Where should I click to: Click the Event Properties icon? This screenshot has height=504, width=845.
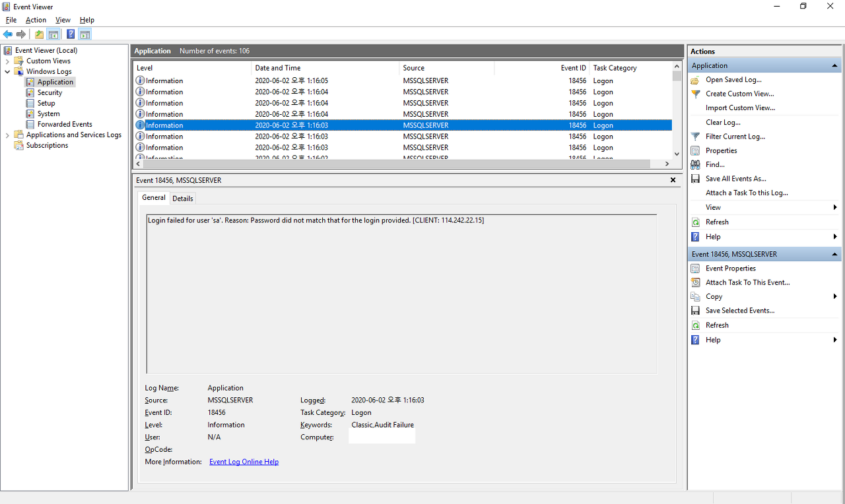click(695, 268)
